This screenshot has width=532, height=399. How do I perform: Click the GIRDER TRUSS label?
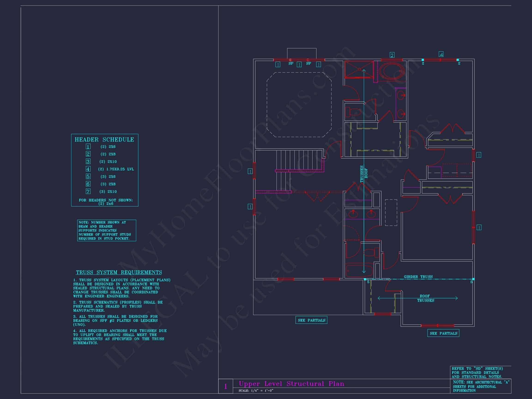point(418,277)
